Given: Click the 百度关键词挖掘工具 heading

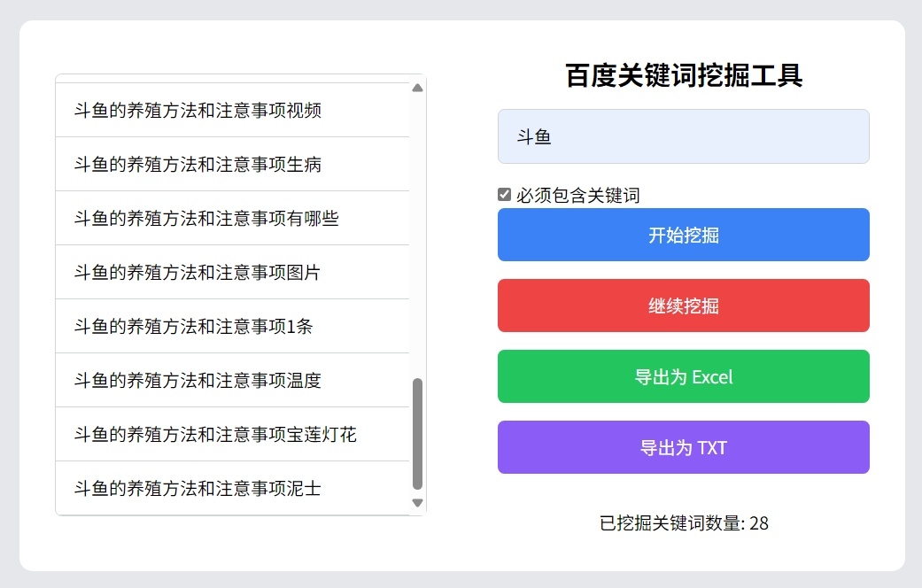Looking at the screenshot, I should (x=683, y=75).
